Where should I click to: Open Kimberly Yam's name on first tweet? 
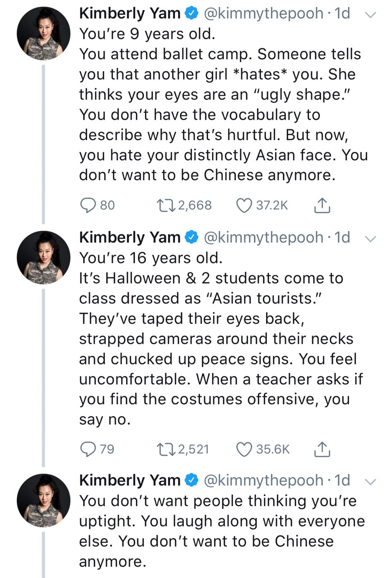tap(130, 14)
